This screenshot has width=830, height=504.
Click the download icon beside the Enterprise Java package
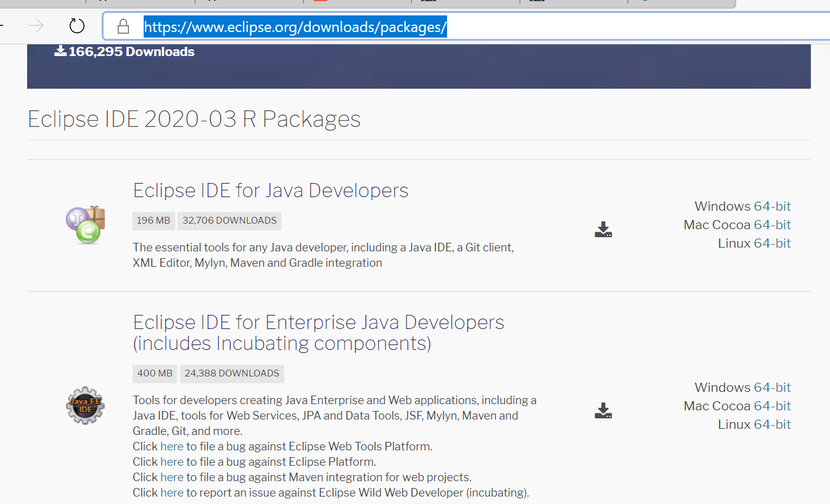[602, 410]
